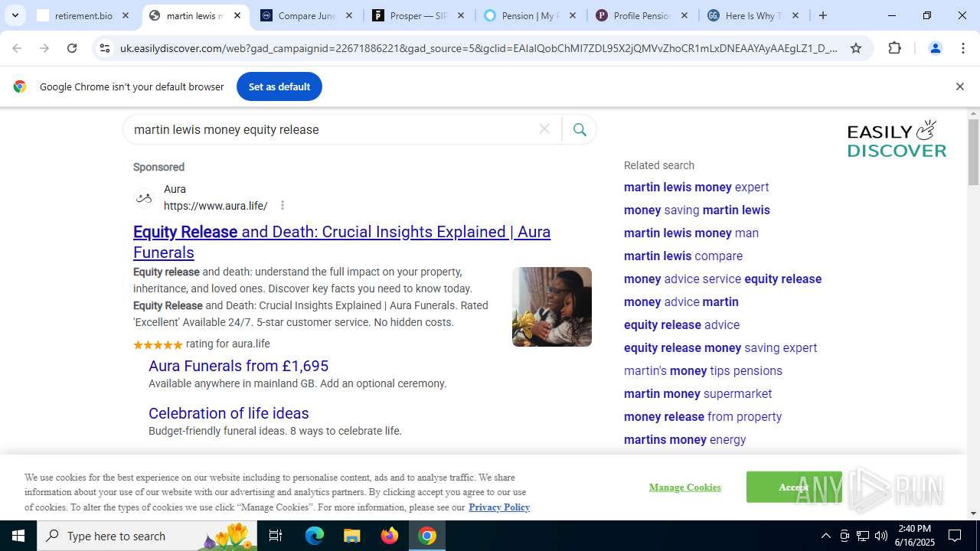Switch to Prosper tab
This screenshot has height=551, width=980.
point(418,15)
